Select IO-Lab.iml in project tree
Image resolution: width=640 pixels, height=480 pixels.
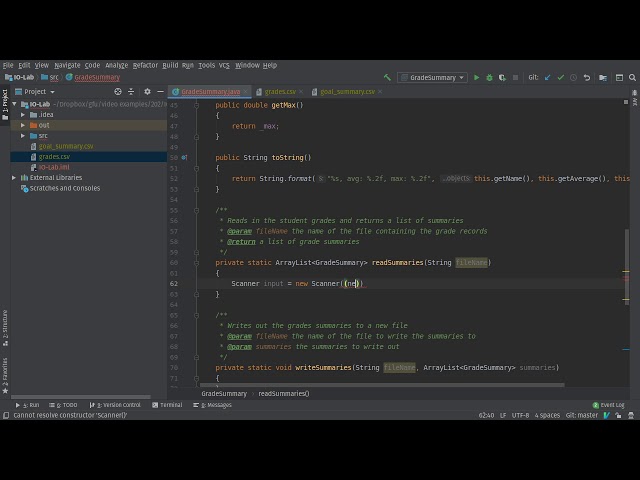(x=54, y=167)
